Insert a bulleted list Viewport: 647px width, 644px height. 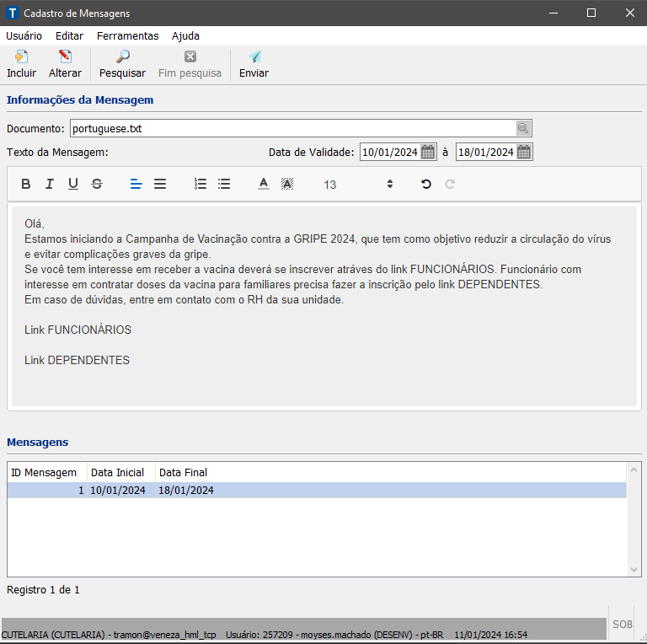pyautogui.click(x=224, y=184)
